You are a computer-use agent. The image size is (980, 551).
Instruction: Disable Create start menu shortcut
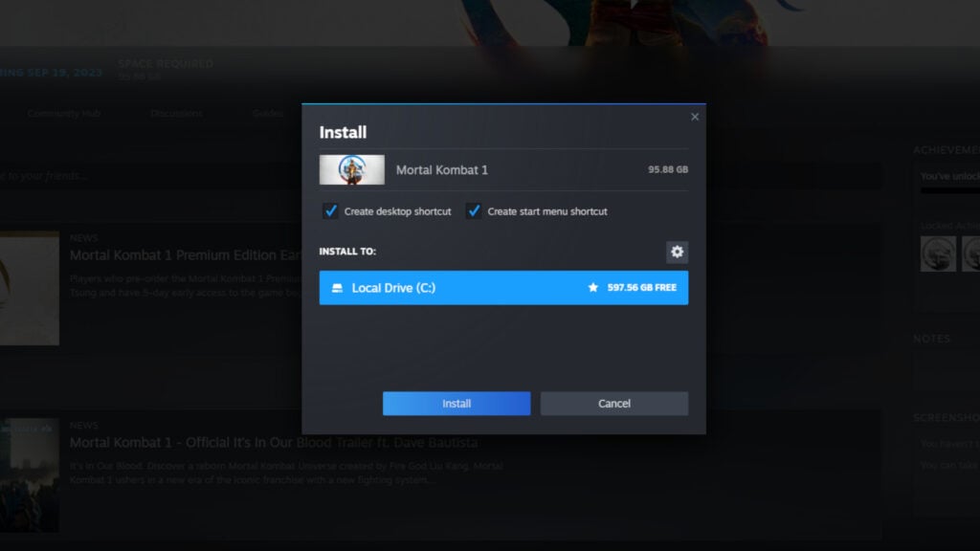pyautogui.click(x=473, y=210)
